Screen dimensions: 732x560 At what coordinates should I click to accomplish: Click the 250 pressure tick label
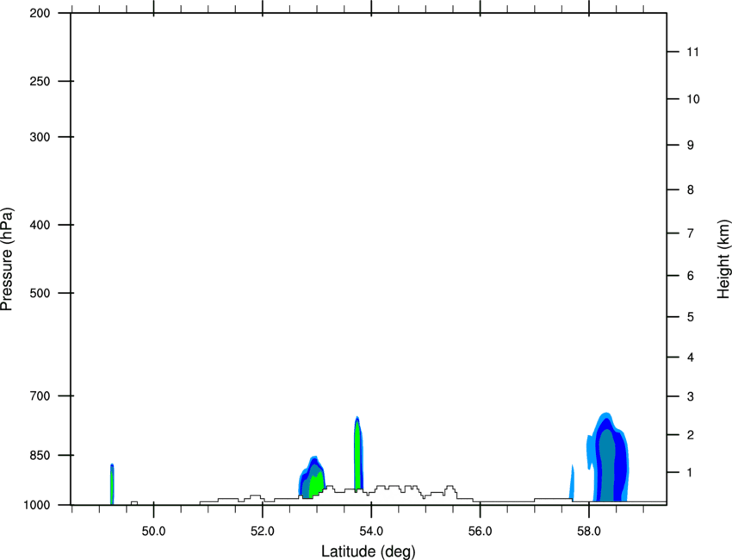coord(40,81)
